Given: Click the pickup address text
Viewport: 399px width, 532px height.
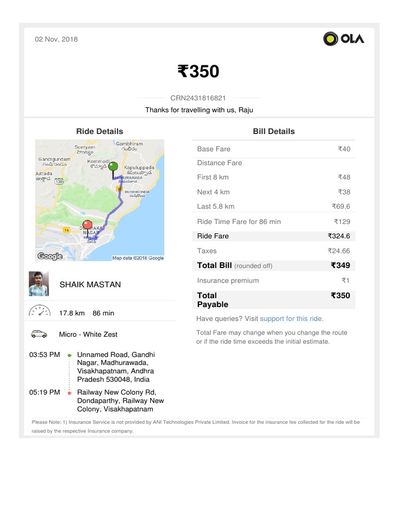Looking at the screenshot, I should pyautogui.click(x=115, y=367).
